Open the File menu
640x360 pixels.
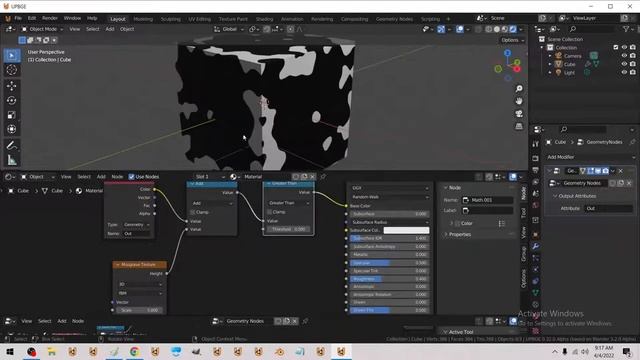18,18
